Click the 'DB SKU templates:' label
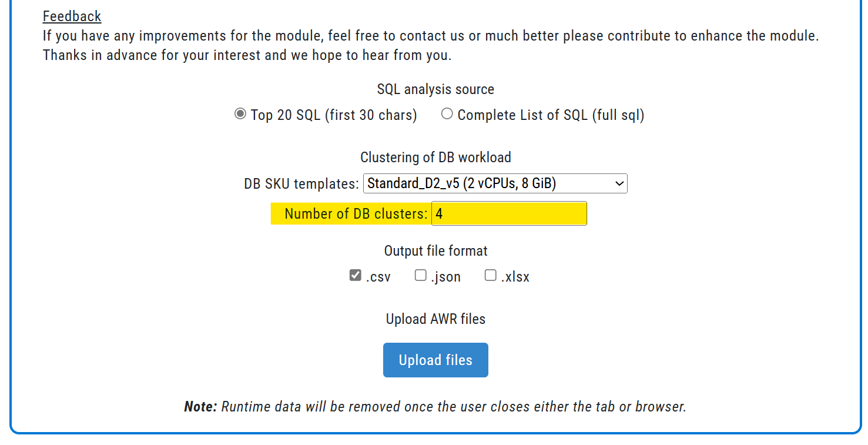 pos(301,184)
